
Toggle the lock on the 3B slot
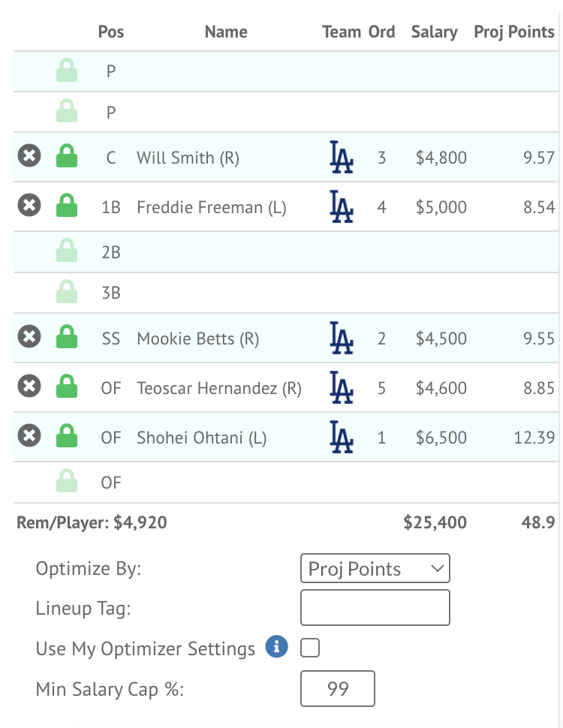(67, 291)
